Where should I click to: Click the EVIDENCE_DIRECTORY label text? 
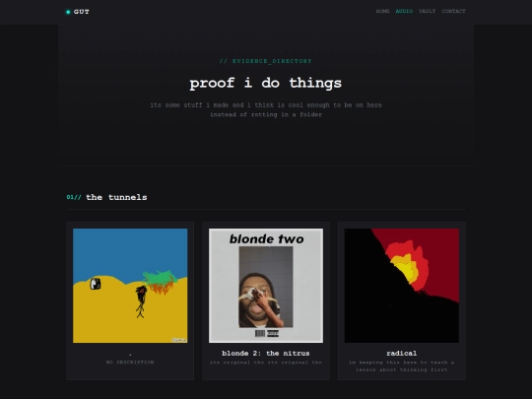point(266,61)
